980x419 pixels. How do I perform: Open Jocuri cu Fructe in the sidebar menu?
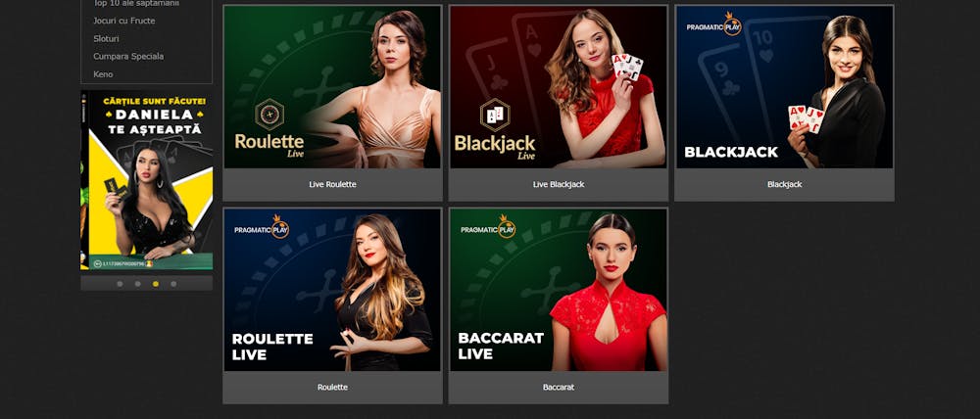[x=124, y=21]
